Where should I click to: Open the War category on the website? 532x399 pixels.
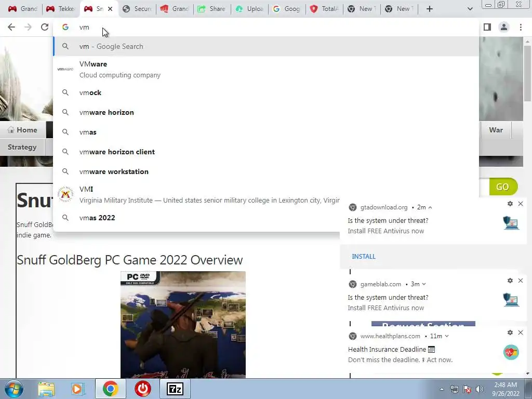(496, 130)
